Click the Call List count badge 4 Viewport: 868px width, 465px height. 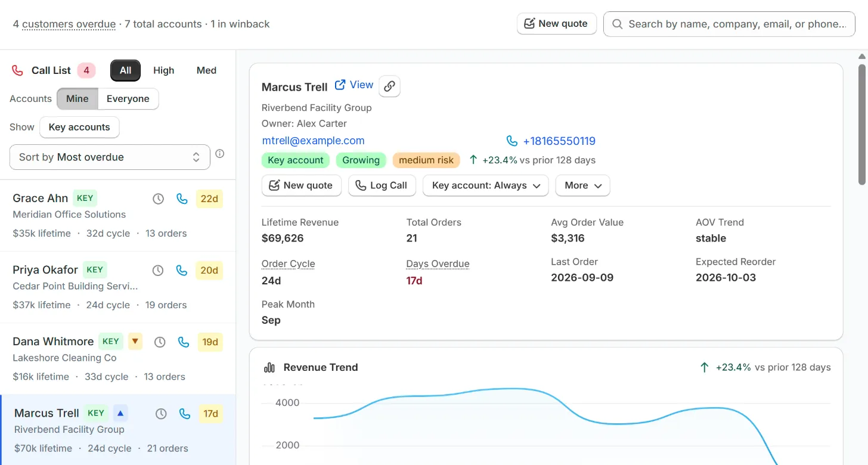coord(86,70)
